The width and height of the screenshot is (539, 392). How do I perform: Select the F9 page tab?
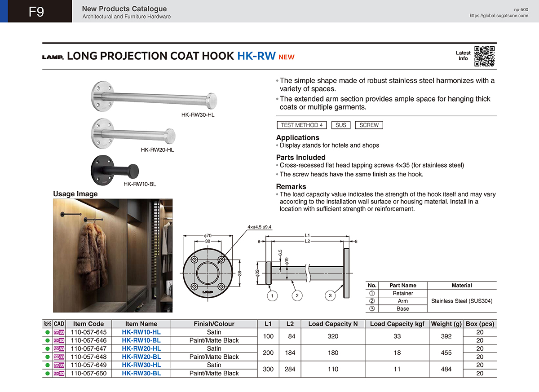[x=36, y=12]
